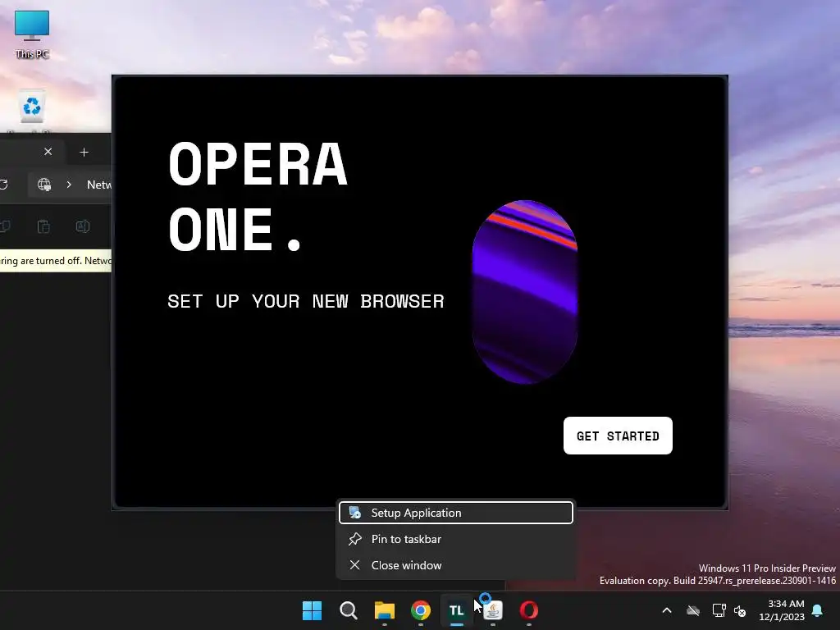Add a new File Explorer tab
The image size is (840, 630).
point(84,152)
